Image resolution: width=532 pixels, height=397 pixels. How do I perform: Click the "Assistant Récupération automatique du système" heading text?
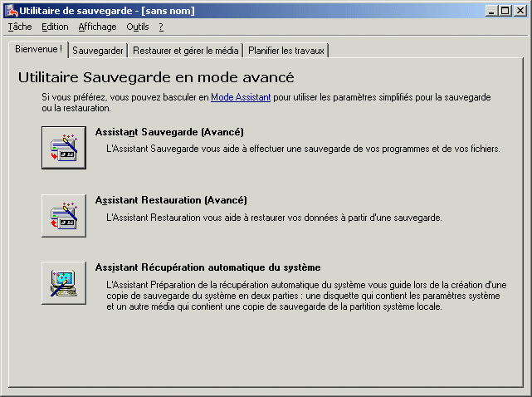[x=207, y=267]
